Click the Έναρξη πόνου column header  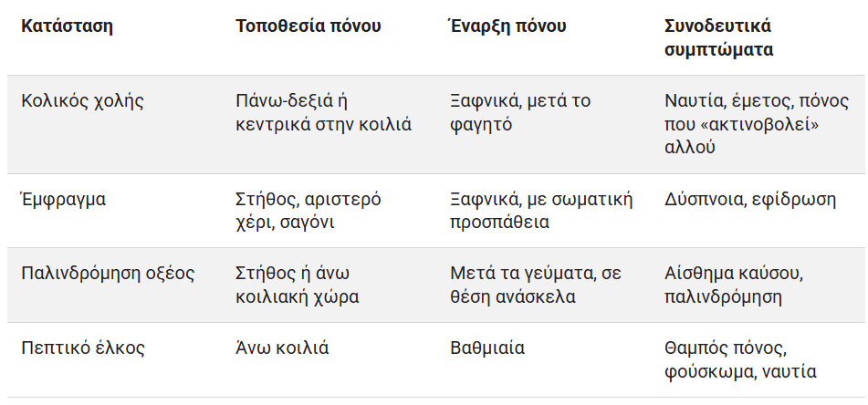508,26
